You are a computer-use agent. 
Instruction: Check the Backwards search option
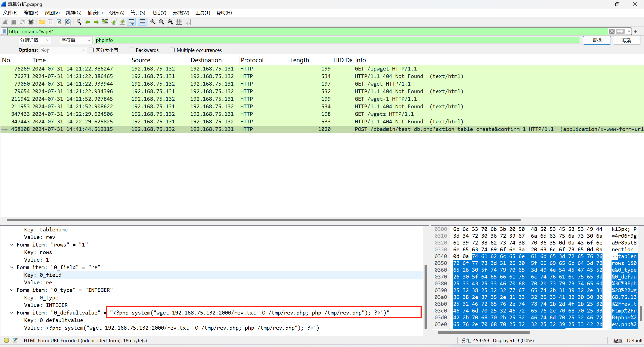pos(131,50)
